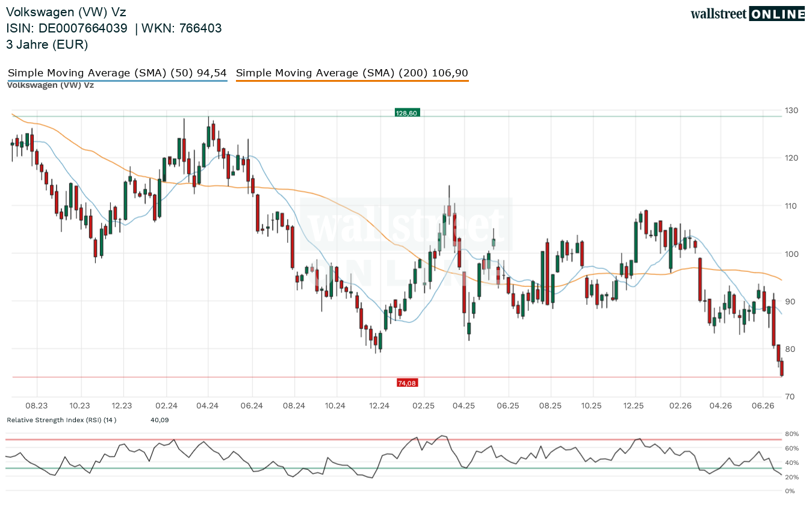The width and height of the screenshot is (812, 507).
Task: Click the 04.26 date axis label
Action: coord(721,405)
